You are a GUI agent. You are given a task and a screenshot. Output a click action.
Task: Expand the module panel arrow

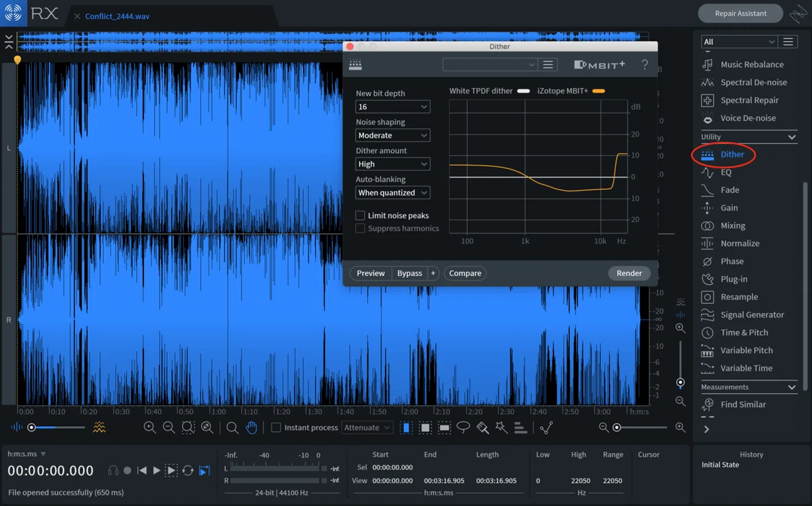click(x=706, y=429)
